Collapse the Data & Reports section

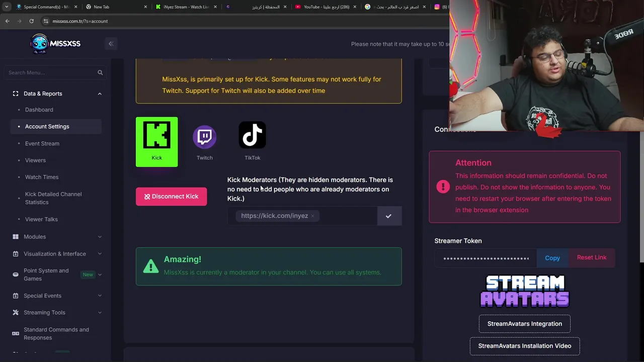[x=100, y=94]
